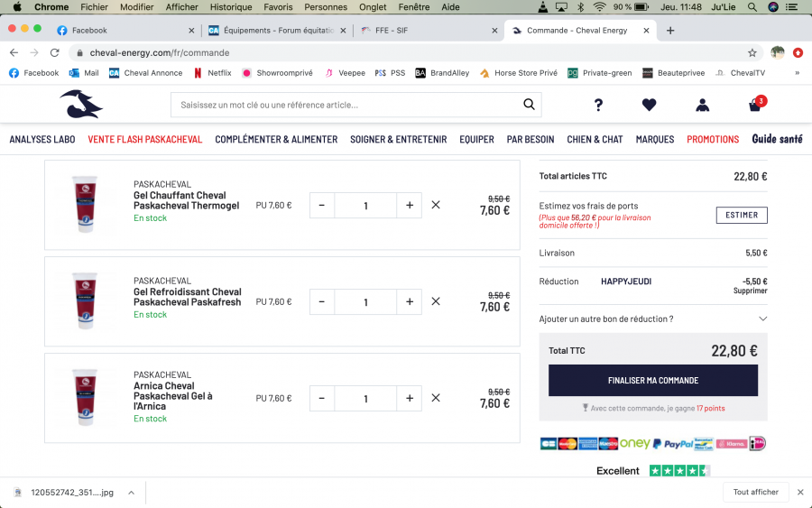Click the help question mark icon
Image resolution: width=812 pixels, height=508 pixels.
(598, 106)
